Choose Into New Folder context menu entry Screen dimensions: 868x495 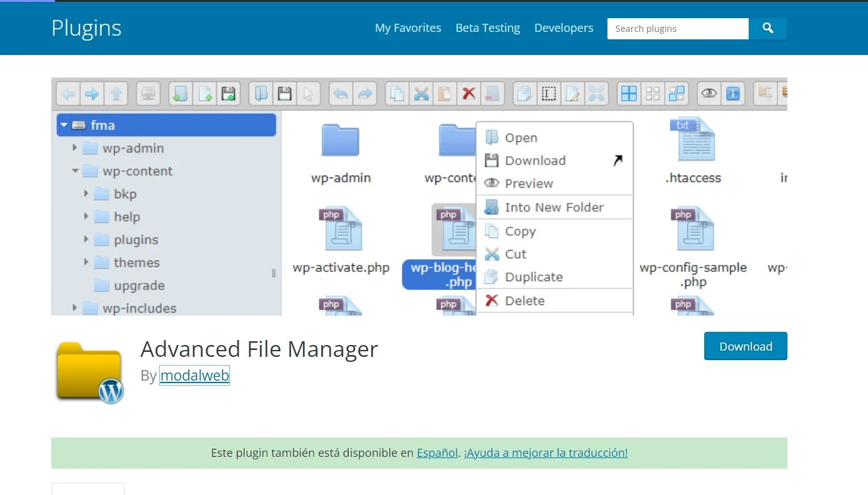(x=555, y=207)
